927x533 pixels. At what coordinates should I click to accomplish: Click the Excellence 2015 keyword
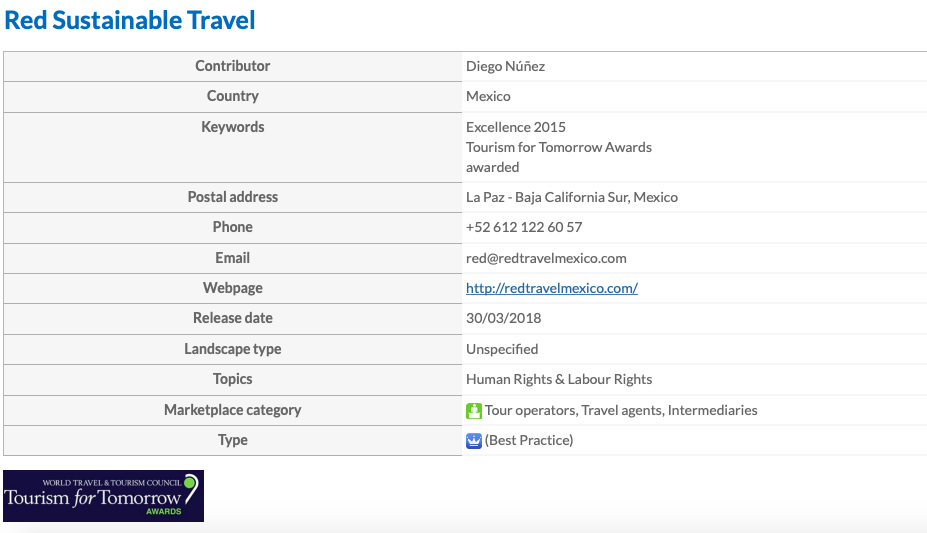516,127
